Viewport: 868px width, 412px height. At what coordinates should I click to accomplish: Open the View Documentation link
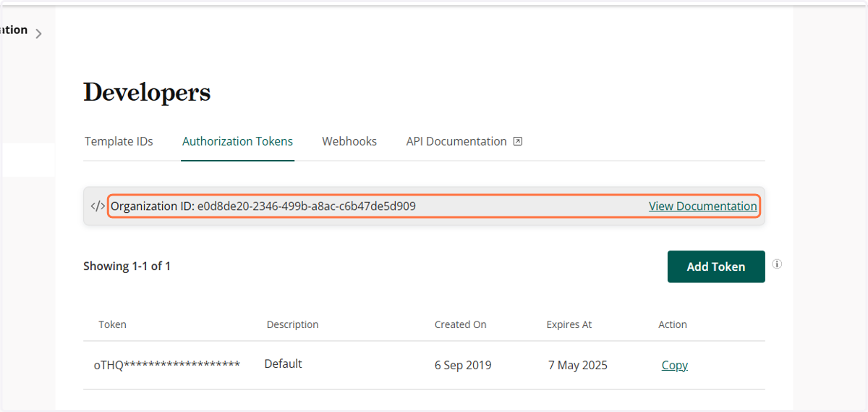click(703, 206)
